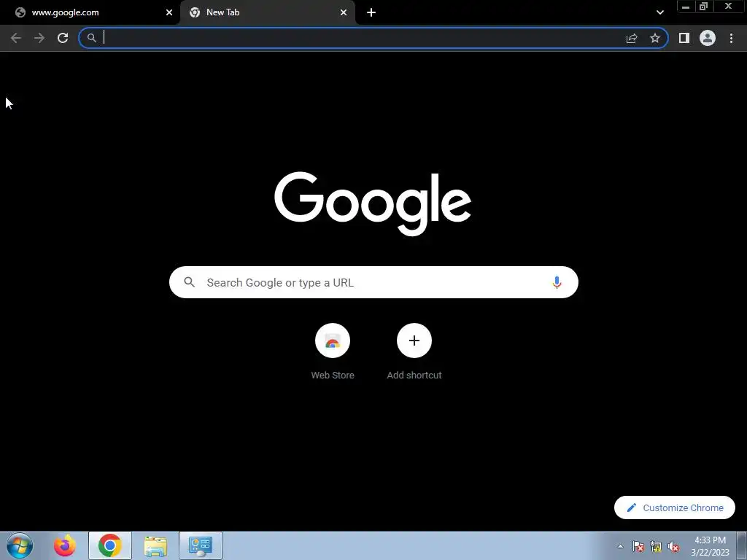The image size is (747, 560).
Task: Reload the current page
Action: click(x=63, y=38)
